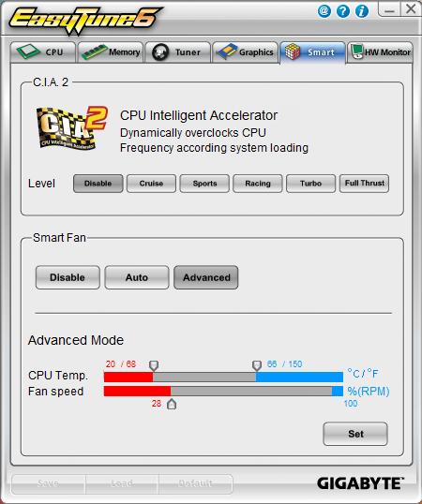
Task: Click the upper CPU Temp. slider handle at 66
Action: 257,365
